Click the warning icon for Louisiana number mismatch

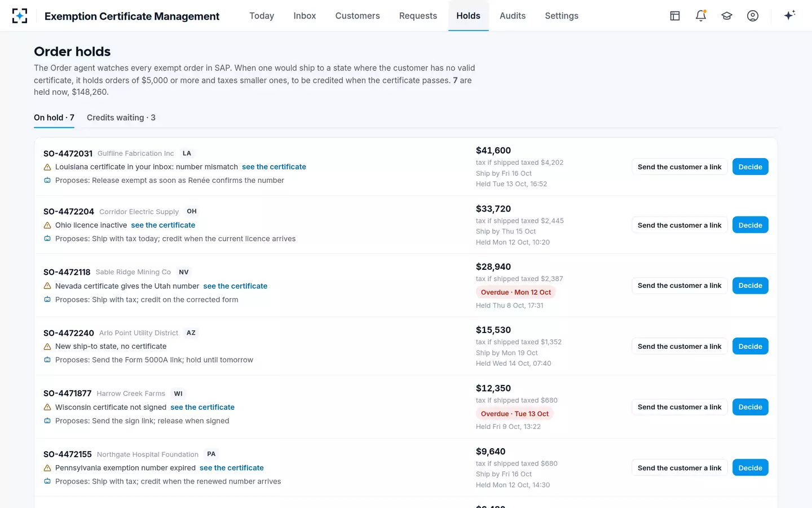47,167
